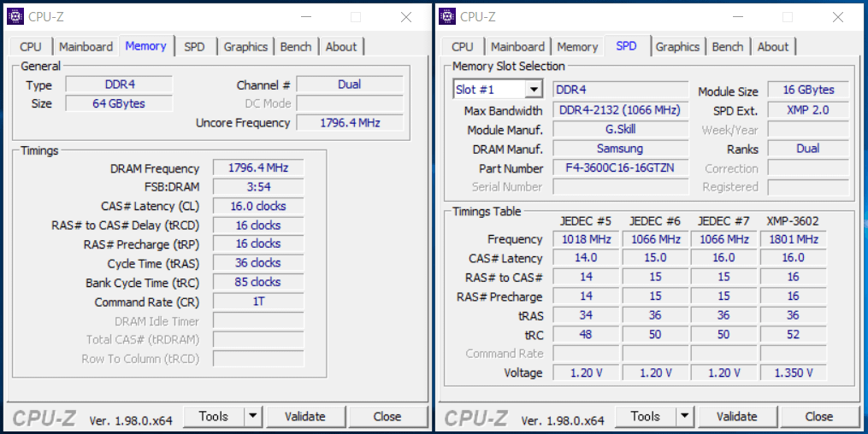Open the Bench tab in right window
Image resolution: width=868 pixels, height=434 pixels.
click(728, 47)
